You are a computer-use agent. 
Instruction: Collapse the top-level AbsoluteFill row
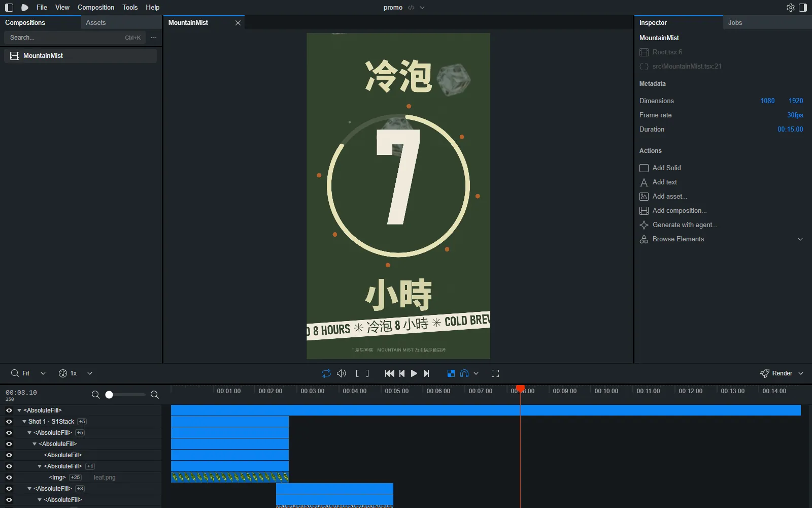pyautogui.click(x=19, y=410)
